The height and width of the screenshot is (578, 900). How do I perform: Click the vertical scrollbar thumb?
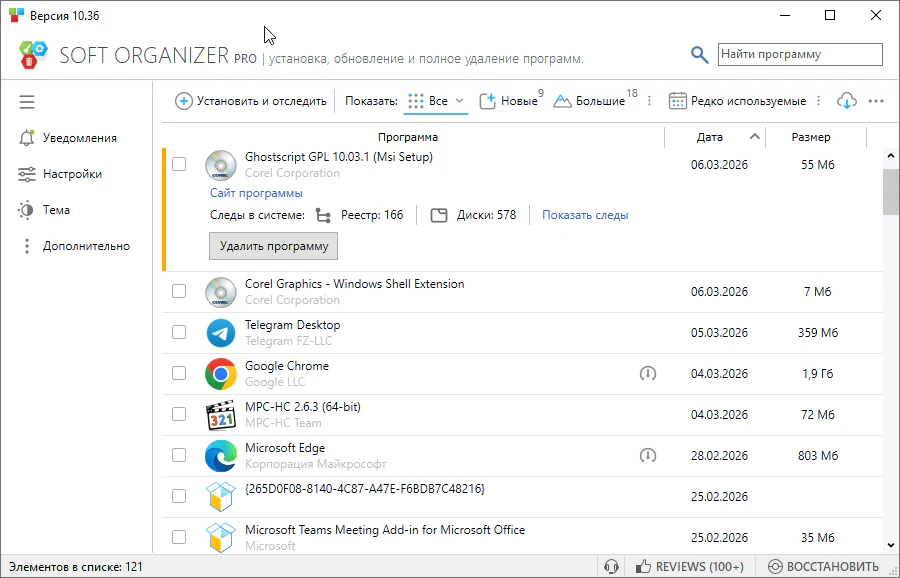click(x=891, y=191)
